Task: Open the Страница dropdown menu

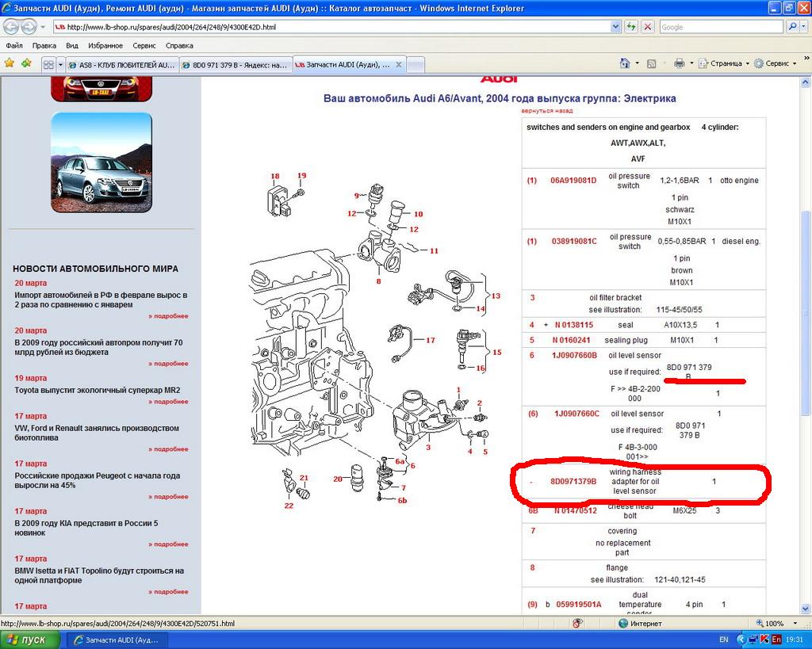Action: [725, 63]
